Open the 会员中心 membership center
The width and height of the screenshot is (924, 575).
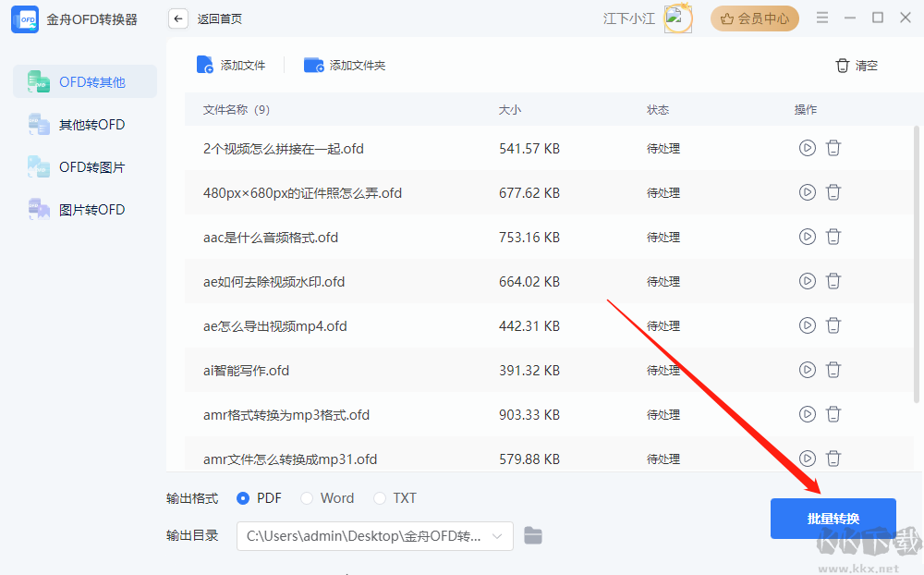755,18
